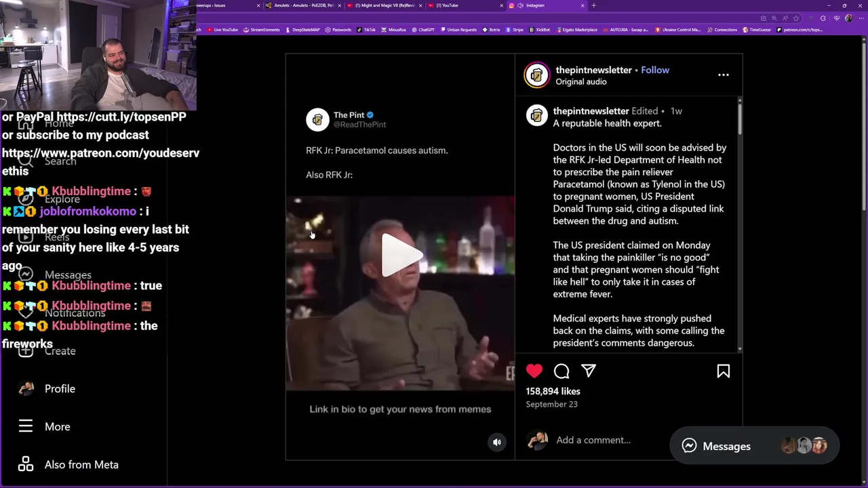Open KickBot bookmark
The height and width of the screenshot is (488, 868).
point(540,30)
